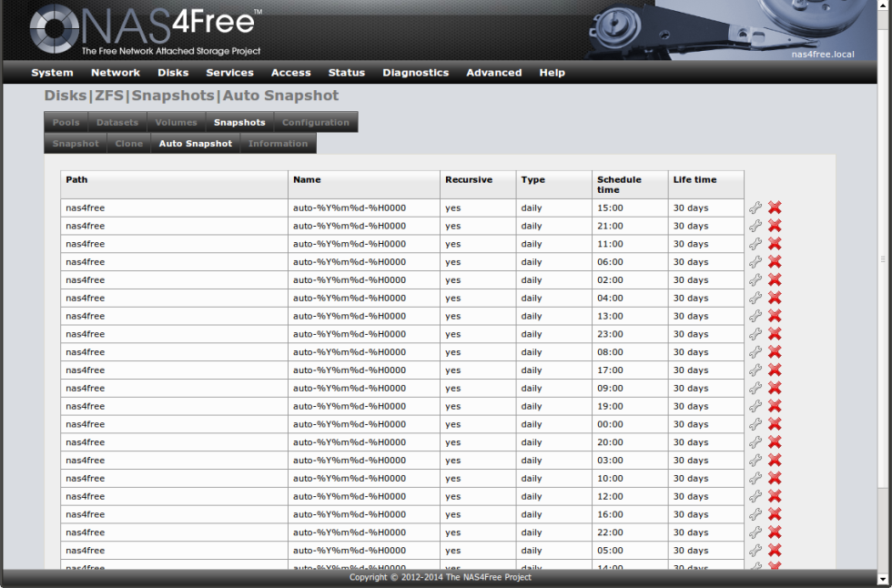Delete the 21:00 auto snapshot entry
The image size is (892, 588).
tap(774, 225)
